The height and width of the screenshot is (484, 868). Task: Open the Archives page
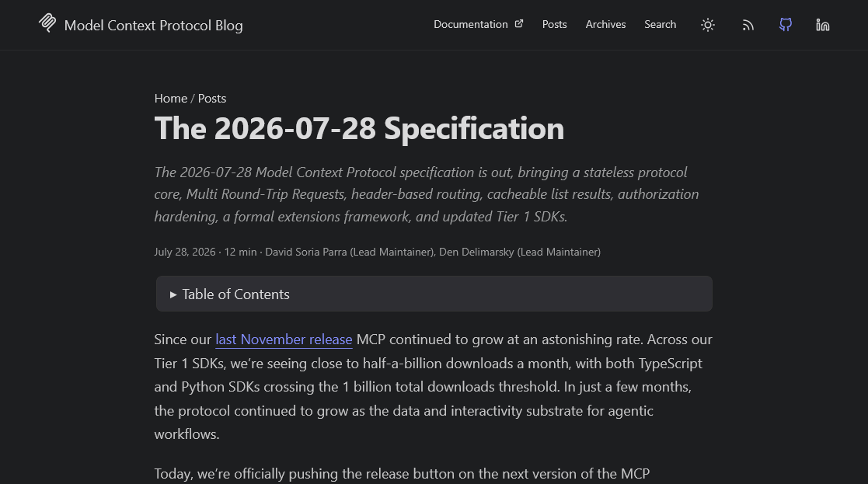(605, 24)
